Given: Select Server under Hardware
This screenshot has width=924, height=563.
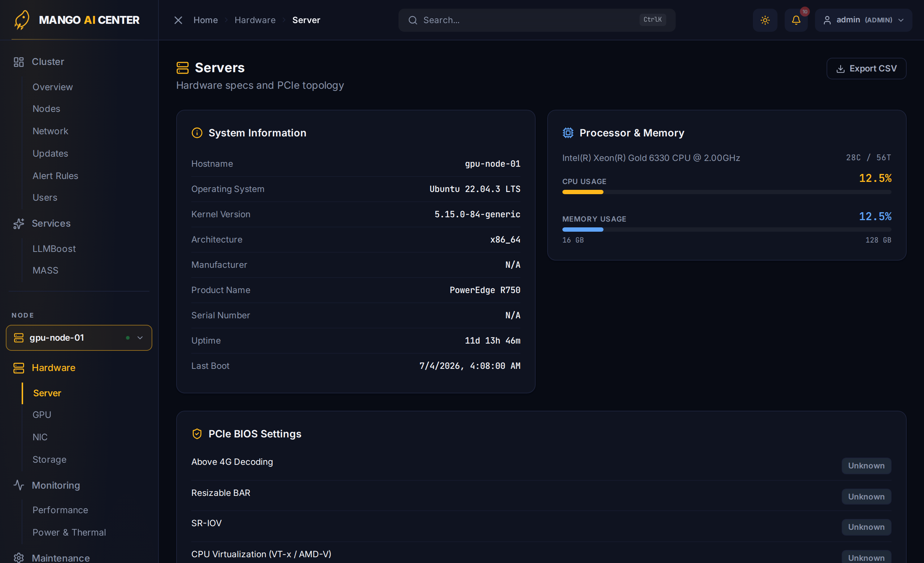Looking at the screenshot, I should 47,393.
